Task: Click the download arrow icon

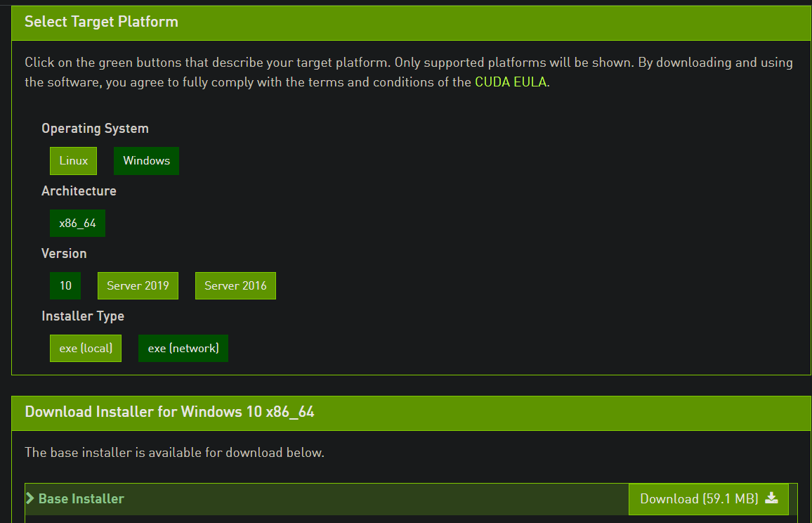Action: (771, 498)
